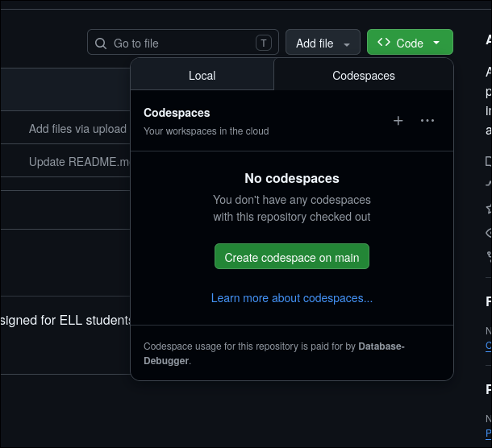The height and width of the screenshot is (448, 492).
Task: Click the green Code button
Action: [x=410, y=42]
